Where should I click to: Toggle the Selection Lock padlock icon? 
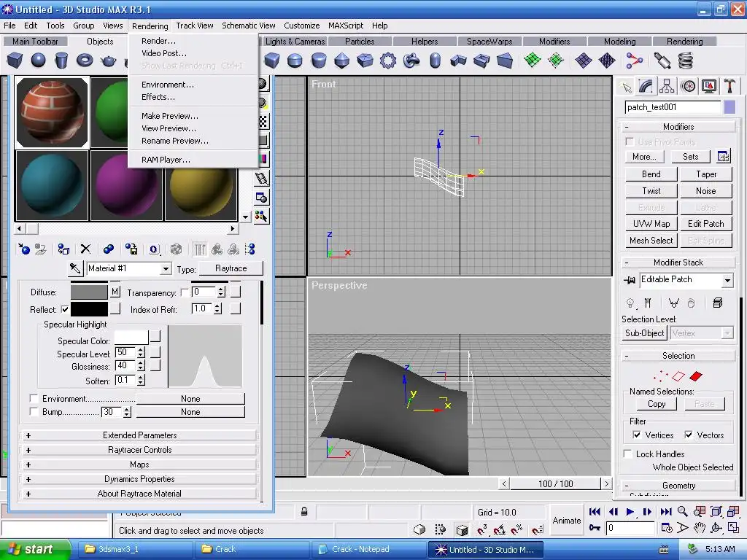tap(304, 512)
